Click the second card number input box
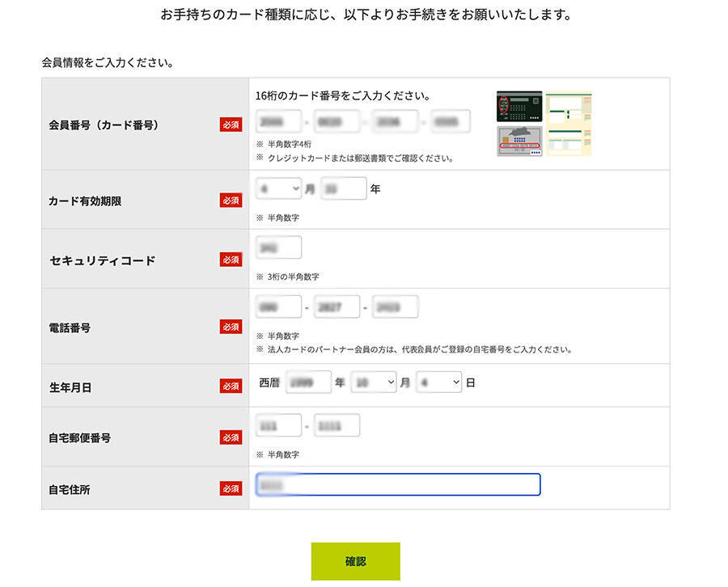 (336, 120)
